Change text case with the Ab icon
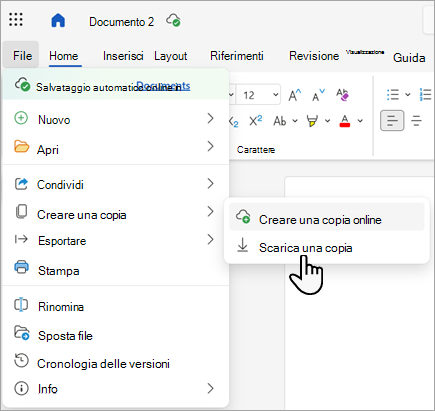The height and width of the screenshot is (411, 435). click(x=280, y=121)
